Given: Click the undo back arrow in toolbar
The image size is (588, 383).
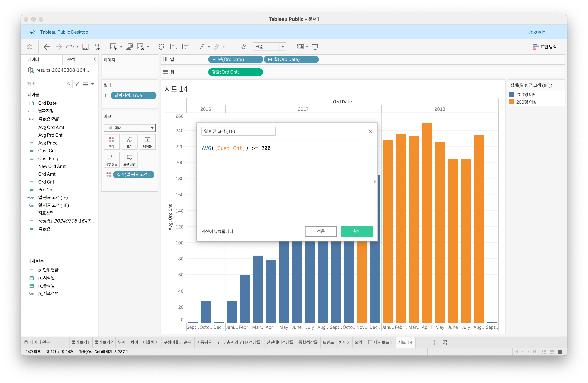Looking at the screenshot, I should click(x=46, y=47).
